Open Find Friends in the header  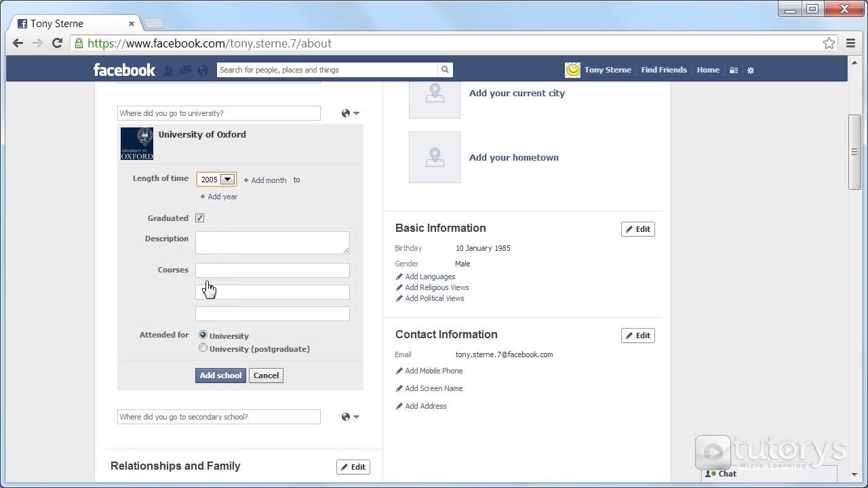click(664, 70)
